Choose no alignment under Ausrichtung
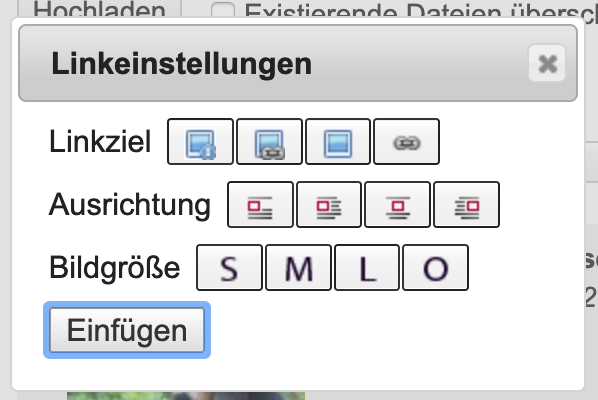The height and width of the screenshot is (400, 598). pos(260,205)
